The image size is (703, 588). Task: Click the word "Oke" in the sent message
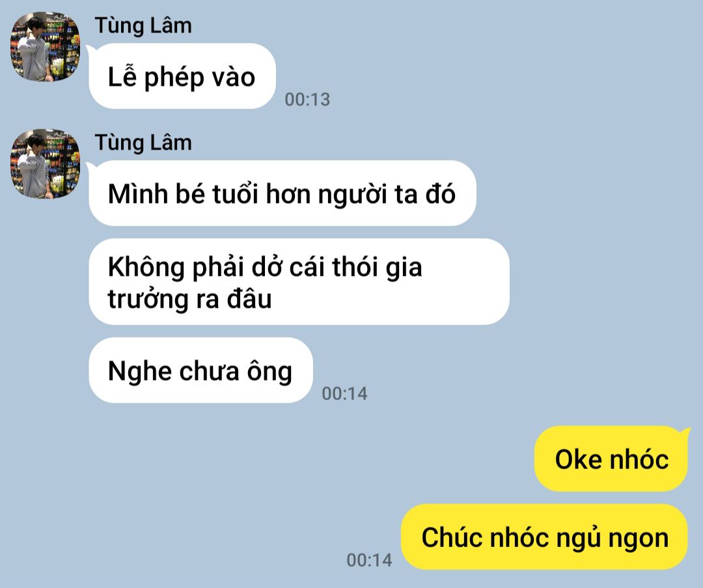[x=579, y=459]
